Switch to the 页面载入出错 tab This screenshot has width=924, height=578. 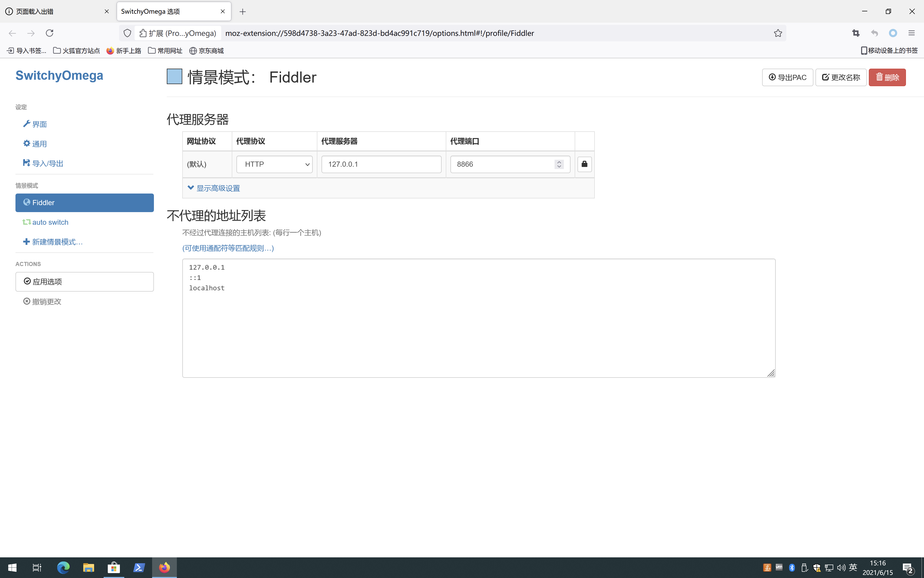coord(57,11)
